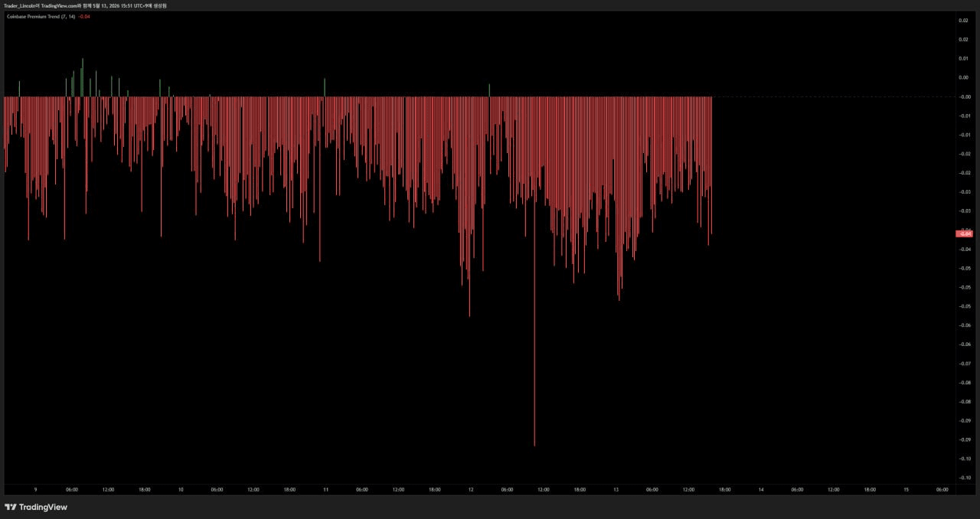The image size is (980, 519).
Task: Click date label 9 on time axis
Action: pos(35,489)
